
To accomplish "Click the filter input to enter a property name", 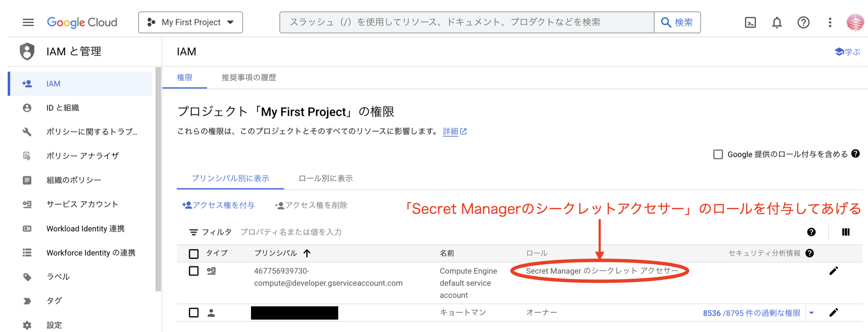I will [x=291, y=231].
